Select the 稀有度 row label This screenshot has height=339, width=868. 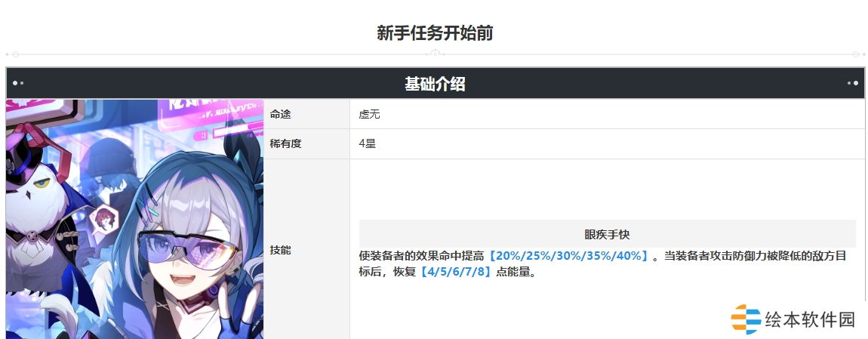click(285, 143)
